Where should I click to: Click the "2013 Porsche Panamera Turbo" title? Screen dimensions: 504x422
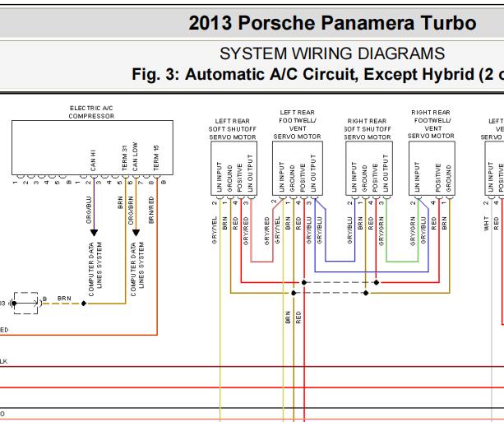click(332, 23)
